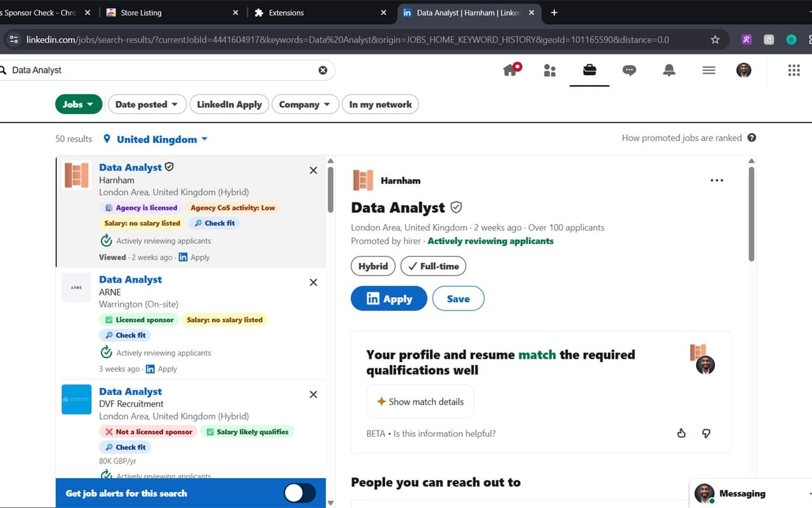This screenshot has width=812, height=508.
Task: Dismiss the ARNE job card
Action: (313, 283)
